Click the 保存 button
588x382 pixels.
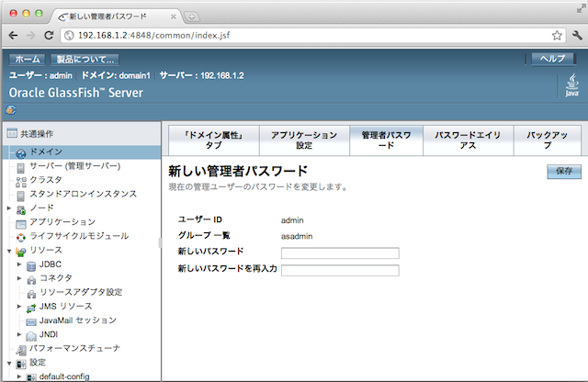(564, 172)
